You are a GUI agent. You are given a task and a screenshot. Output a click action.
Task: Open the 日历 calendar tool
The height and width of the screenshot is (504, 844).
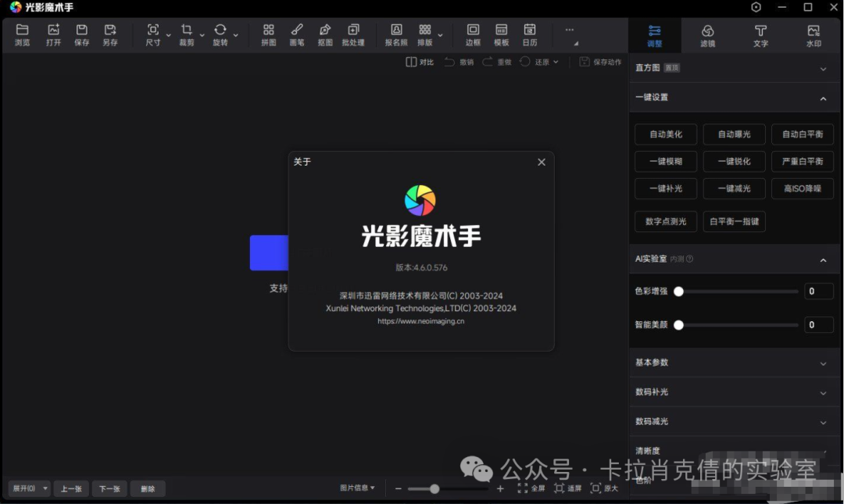(x=531, y=34)
